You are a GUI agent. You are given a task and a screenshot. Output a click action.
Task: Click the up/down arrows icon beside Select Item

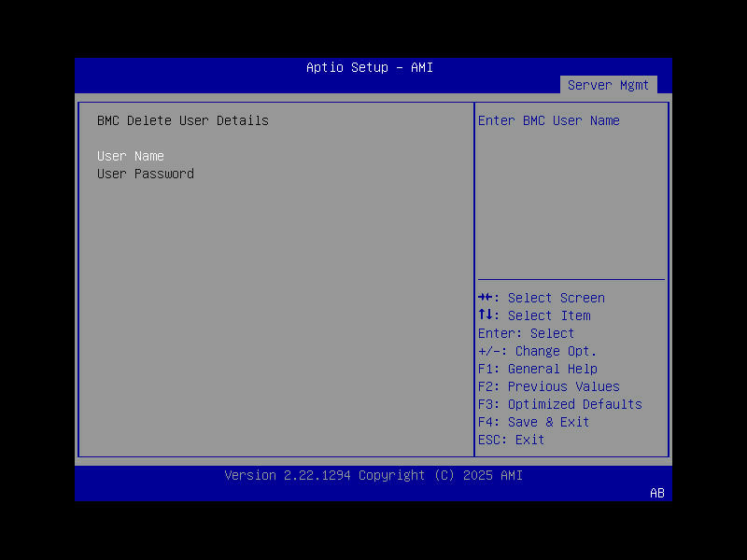pyautogui.click(x=484, y=315)
